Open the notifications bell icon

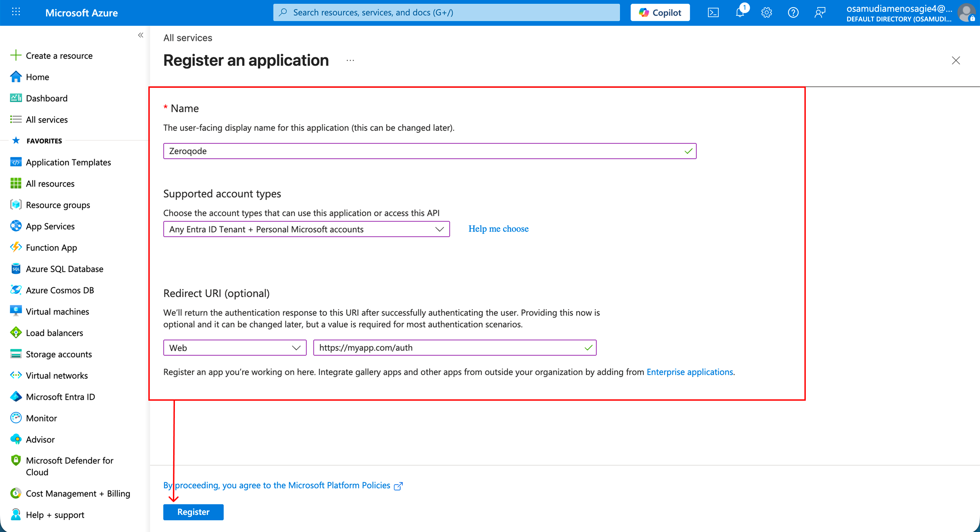pyautogui.click(x=740, y=13)
